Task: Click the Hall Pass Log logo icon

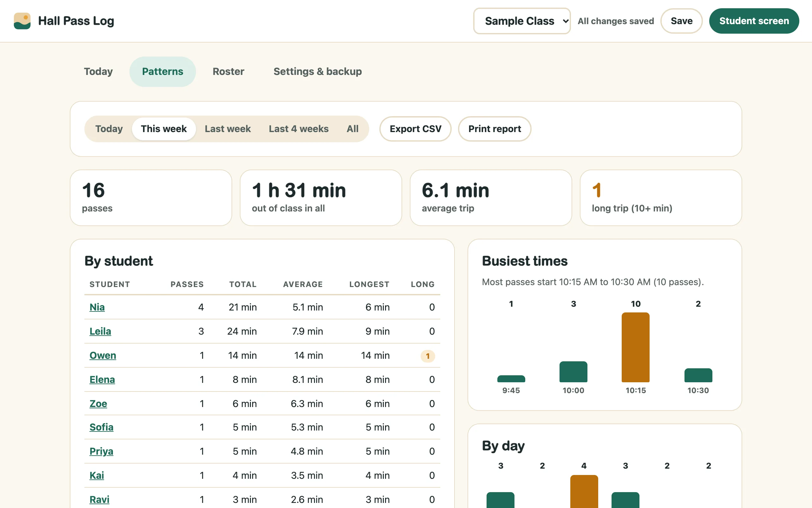Action: [x=22, y=21]
